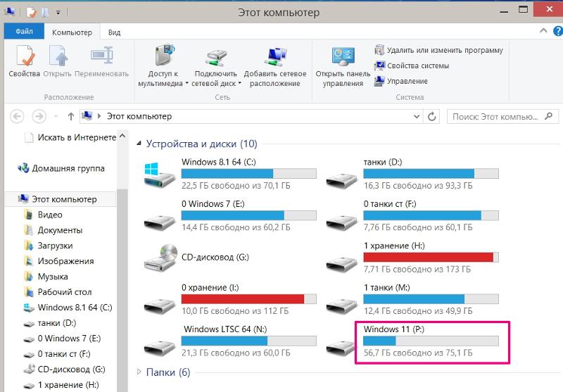Open Документы folder in sidebar
Screen dimensions: 563x392
point(53,230)
